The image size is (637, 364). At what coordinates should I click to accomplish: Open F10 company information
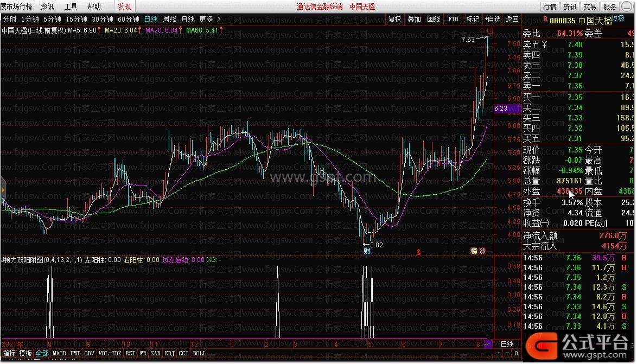tap(454, 19)
